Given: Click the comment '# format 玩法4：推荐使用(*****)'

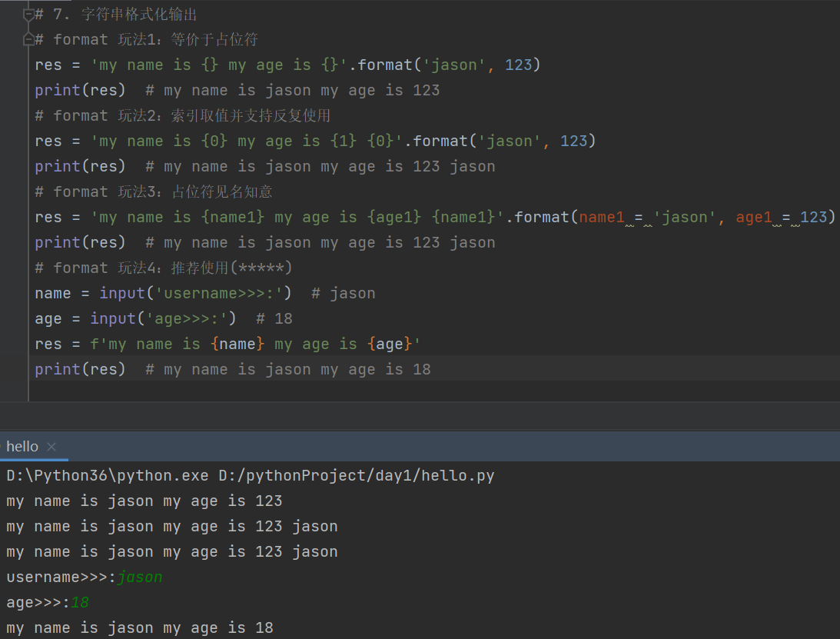Looking at the screenshot, I should tap(164, 268).
